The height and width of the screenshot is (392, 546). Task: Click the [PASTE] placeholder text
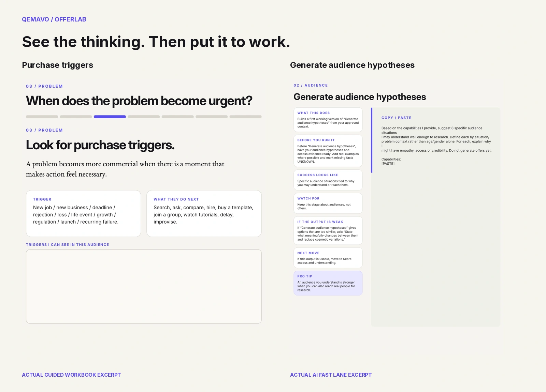point(388,164)
